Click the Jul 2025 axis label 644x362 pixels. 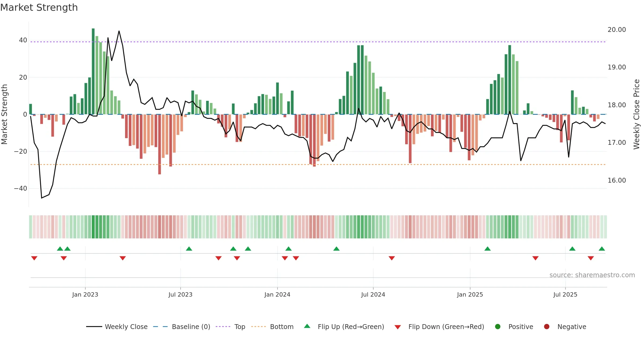pos(565,295)
